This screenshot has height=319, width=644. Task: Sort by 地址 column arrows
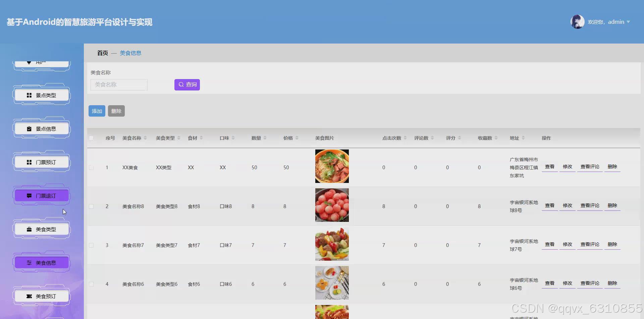pyautogui.click(x=523, y=138)
